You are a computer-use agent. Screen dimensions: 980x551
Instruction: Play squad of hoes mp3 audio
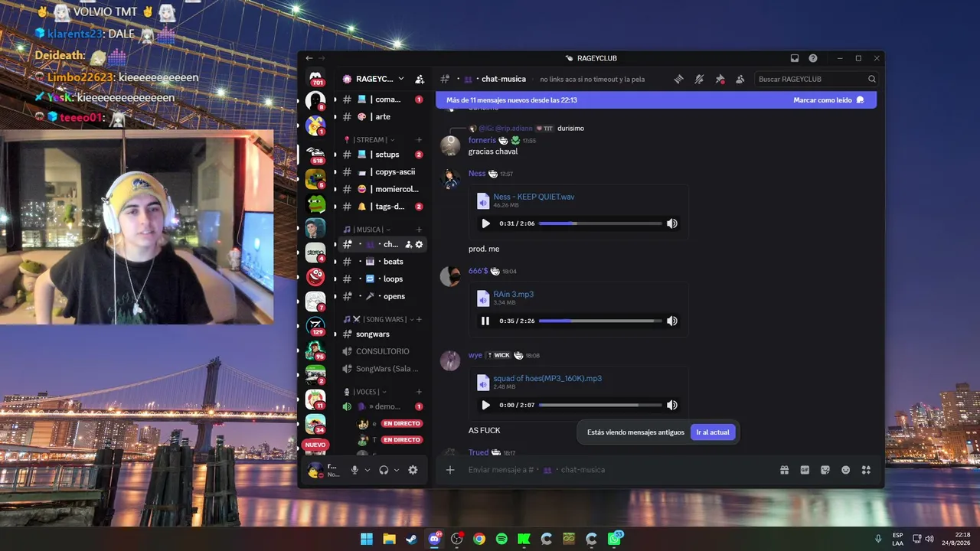(x=485, y=405)
